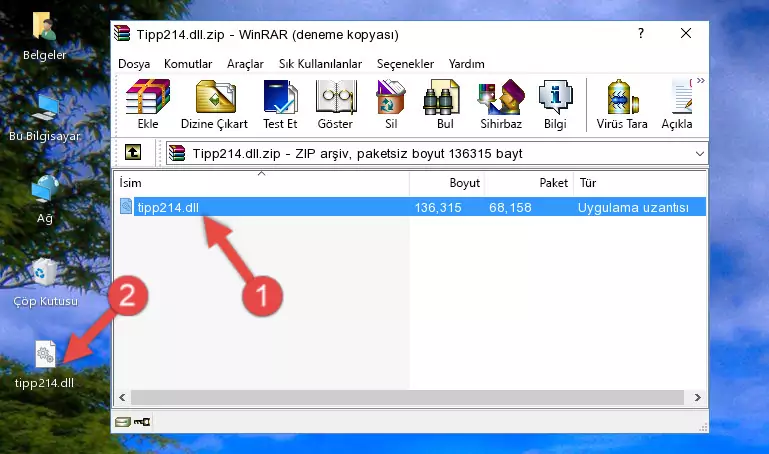Screen dimensions: 769x454
Task: Click the 136,315 size cell
Action: [x=438, y=208]
